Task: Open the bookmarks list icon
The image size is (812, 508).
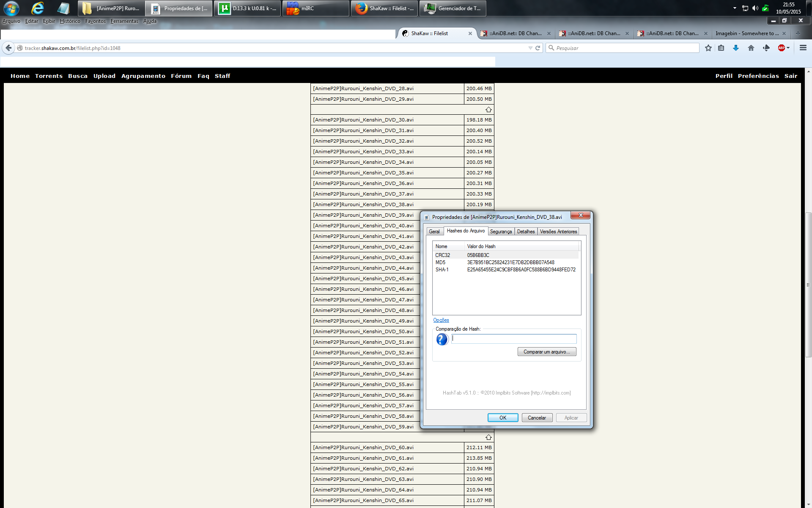Action: pos(721,48)
